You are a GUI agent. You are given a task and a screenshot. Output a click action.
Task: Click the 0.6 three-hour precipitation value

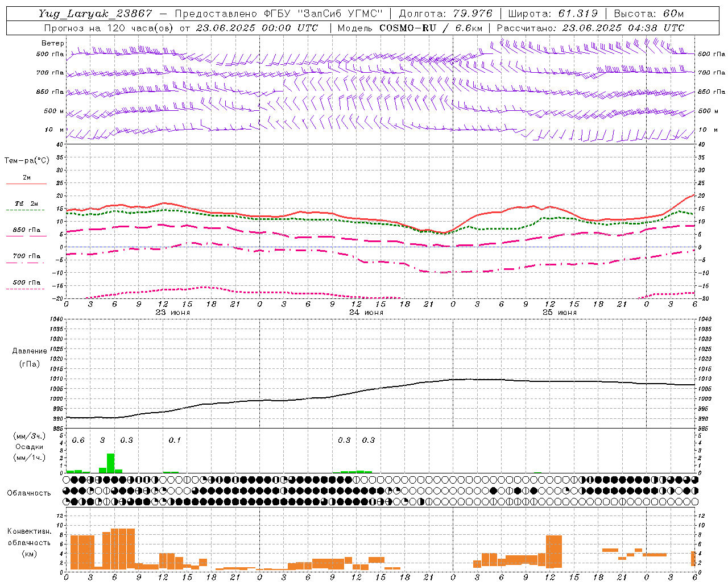pos(78,440)
